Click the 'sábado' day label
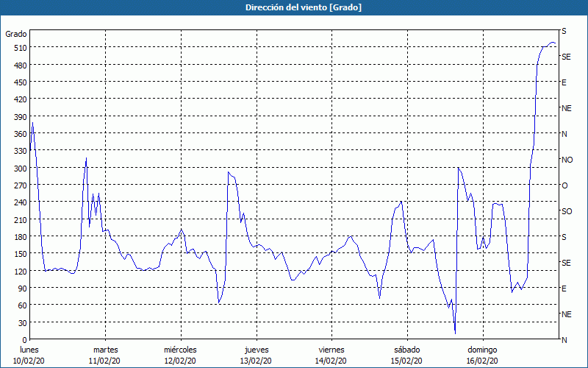This screenshot has height=368, width=588. tap(407, 350)
